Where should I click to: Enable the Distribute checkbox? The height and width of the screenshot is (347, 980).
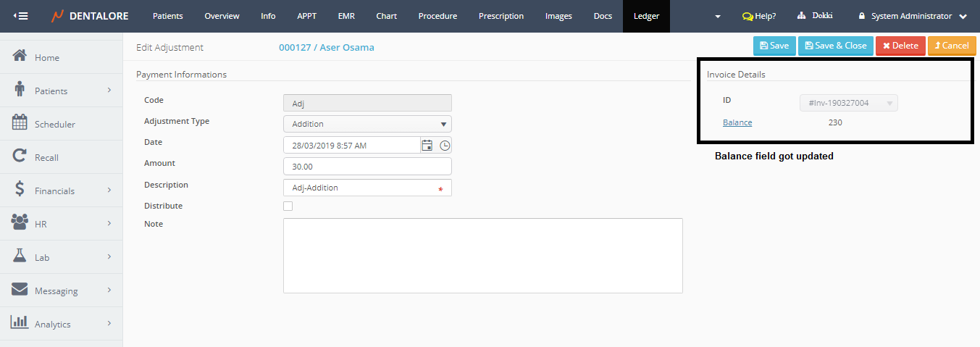(x=288, y=206)
